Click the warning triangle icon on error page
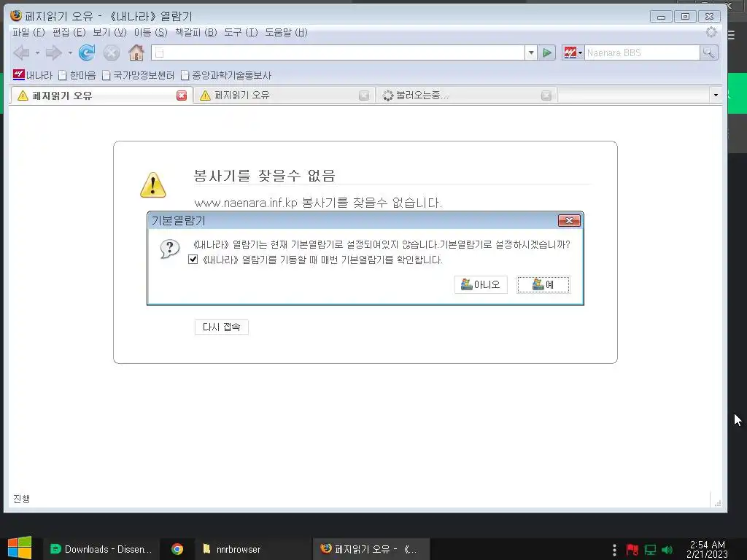The height and width of the screenshot is (560, 747). click(153, 184)
